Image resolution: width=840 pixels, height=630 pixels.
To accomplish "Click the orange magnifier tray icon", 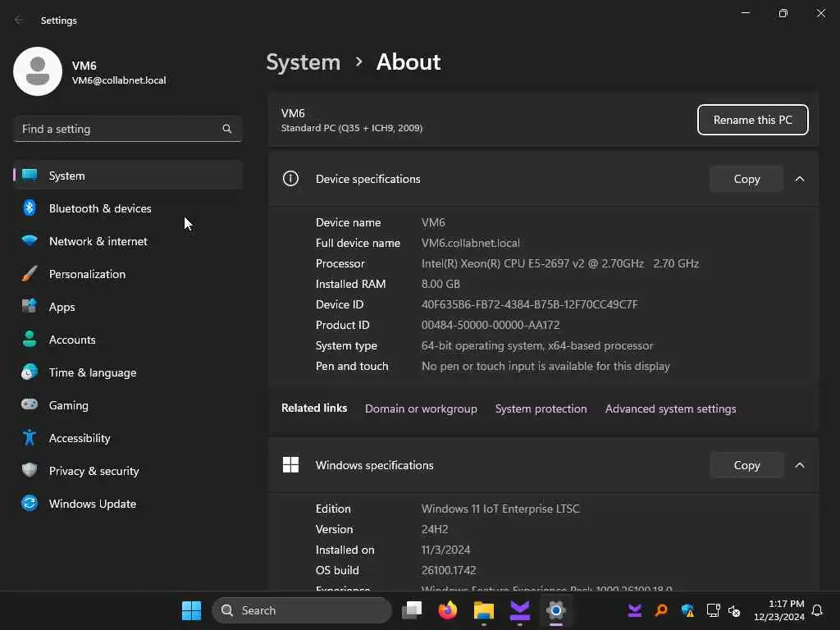I will tap(661, 610).
